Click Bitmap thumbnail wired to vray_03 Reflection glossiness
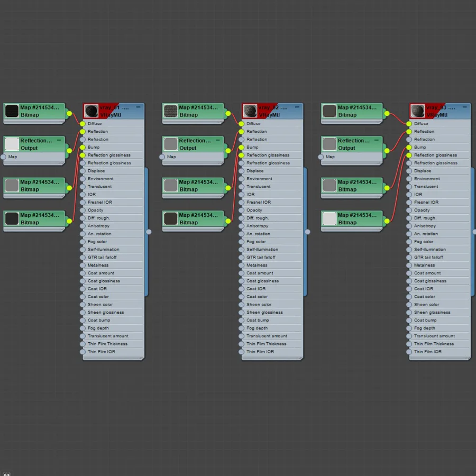The width and height of the screenshot is (476, 476). [329, 218]
